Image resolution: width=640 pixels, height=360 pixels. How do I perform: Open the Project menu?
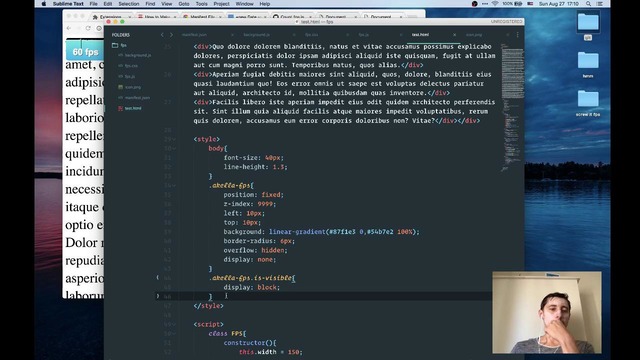pos(221,4)
